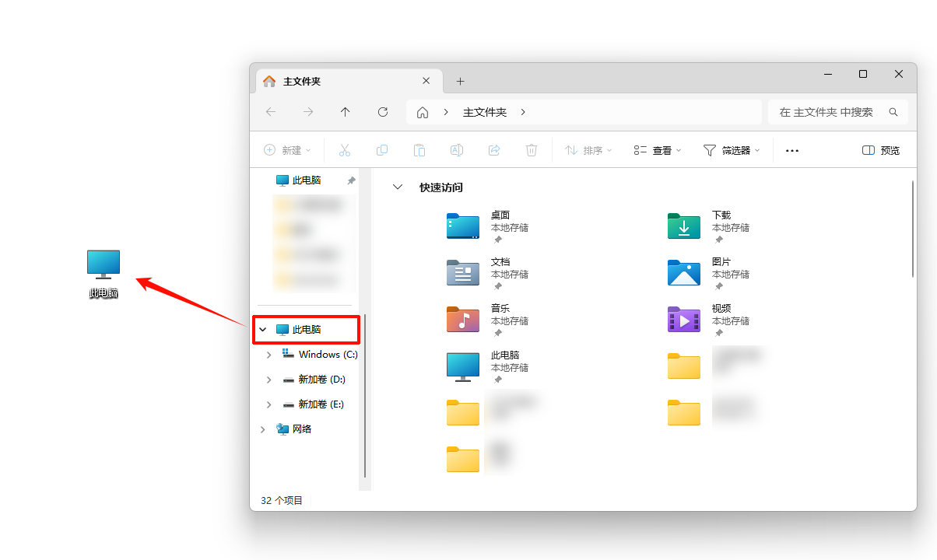Viewport: 937px width, 560px height.
Task: Open the 图片 folder in quick access
Action: tap(708, 272)
